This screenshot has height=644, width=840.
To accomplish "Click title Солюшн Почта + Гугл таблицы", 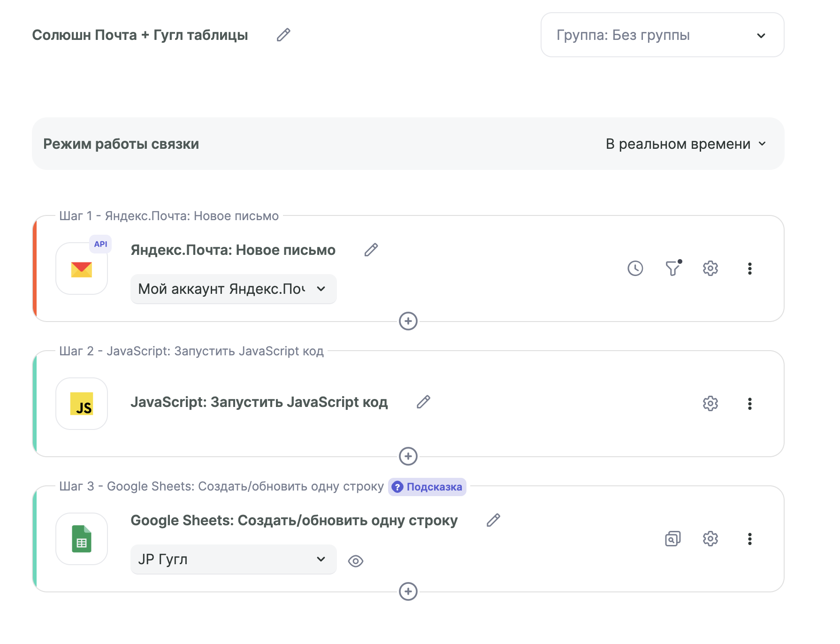I will (140, 35).
